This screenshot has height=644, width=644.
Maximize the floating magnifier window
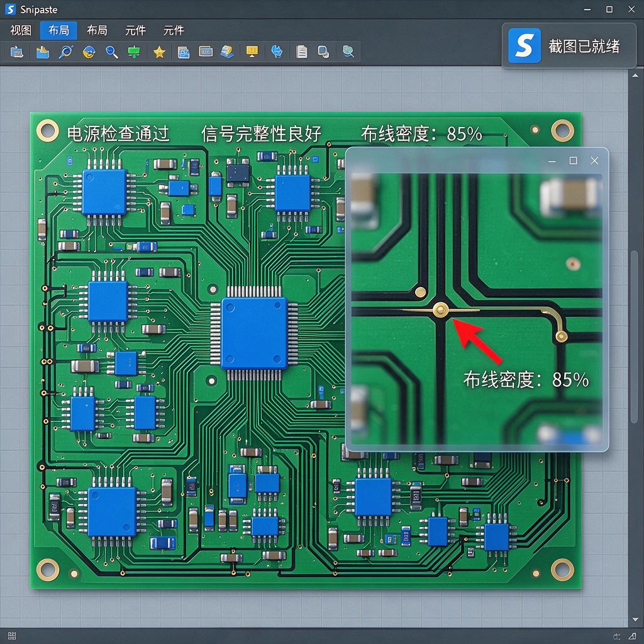click(x=574, y=160)
